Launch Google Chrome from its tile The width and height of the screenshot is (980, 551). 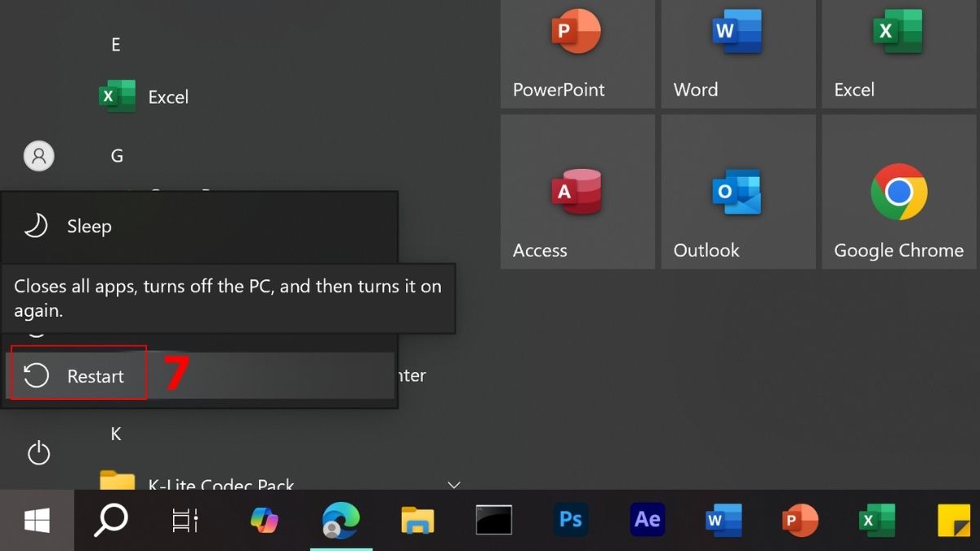898,192
